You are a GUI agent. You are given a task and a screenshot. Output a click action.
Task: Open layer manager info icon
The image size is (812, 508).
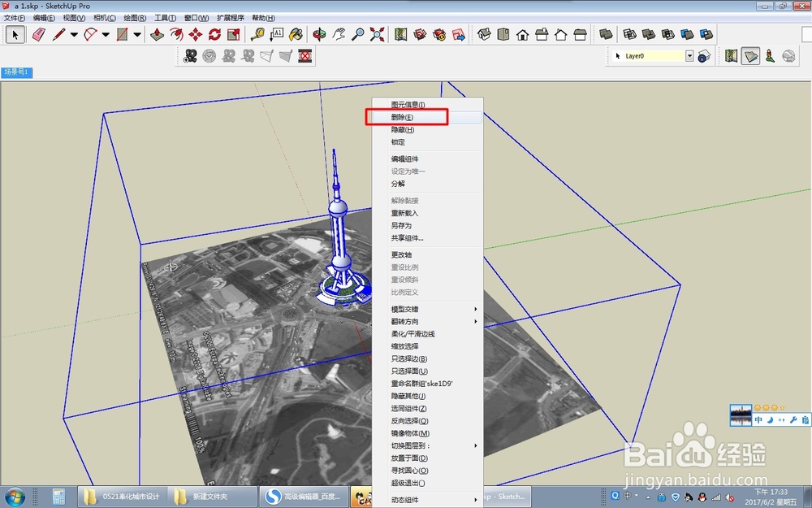tap(704, 56)
